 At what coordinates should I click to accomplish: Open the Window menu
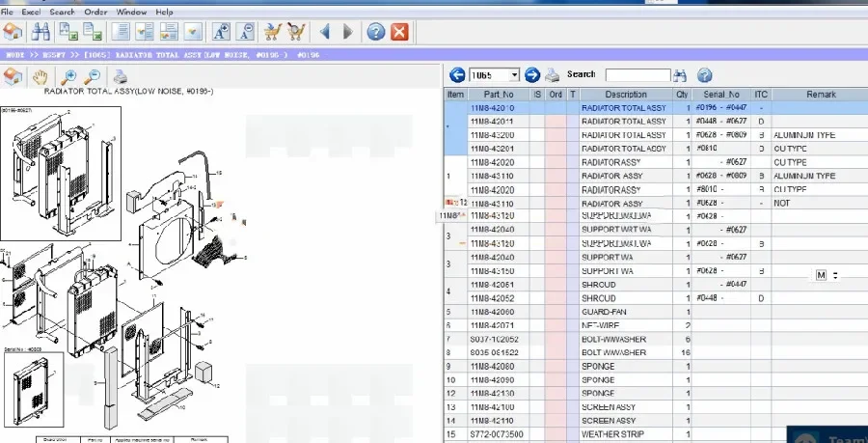pos(131,12)
